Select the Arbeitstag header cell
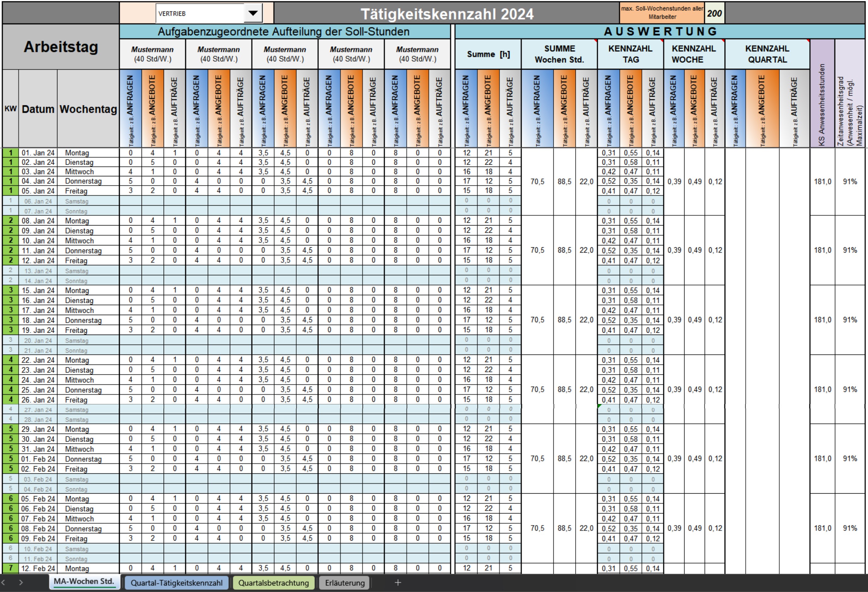868x592 pixels. coord(61,47)
